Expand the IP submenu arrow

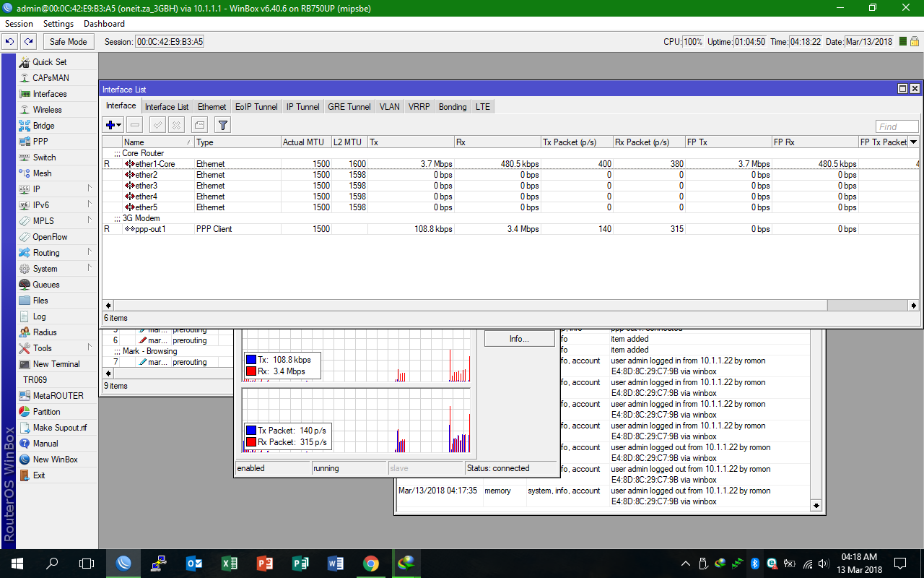click(90, 189)
